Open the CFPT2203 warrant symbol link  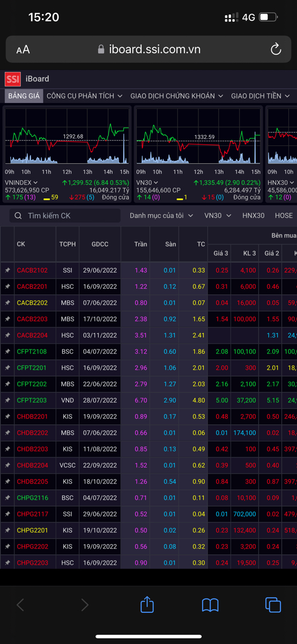click(32, 400)
